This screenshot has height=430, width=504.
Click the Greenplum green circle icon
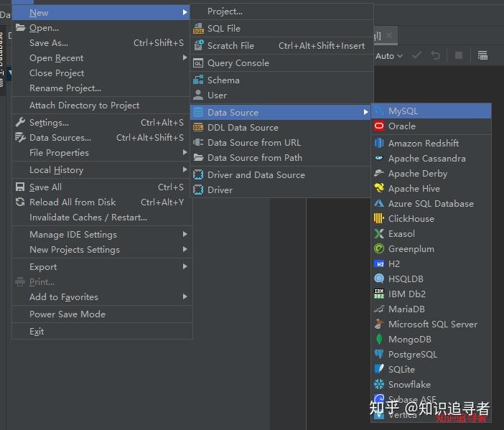379,249
